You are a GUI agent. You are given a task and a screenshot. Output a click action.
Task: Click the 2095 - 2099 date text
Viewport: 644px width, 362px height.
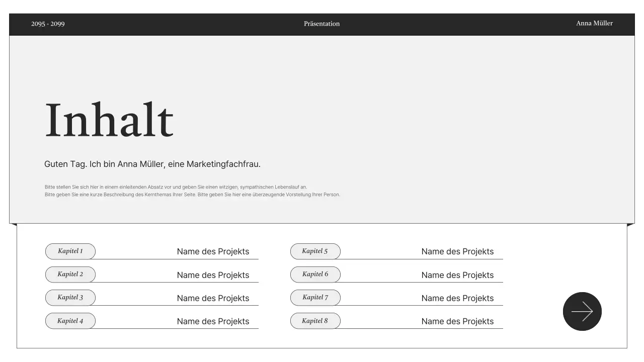(48, 24)
